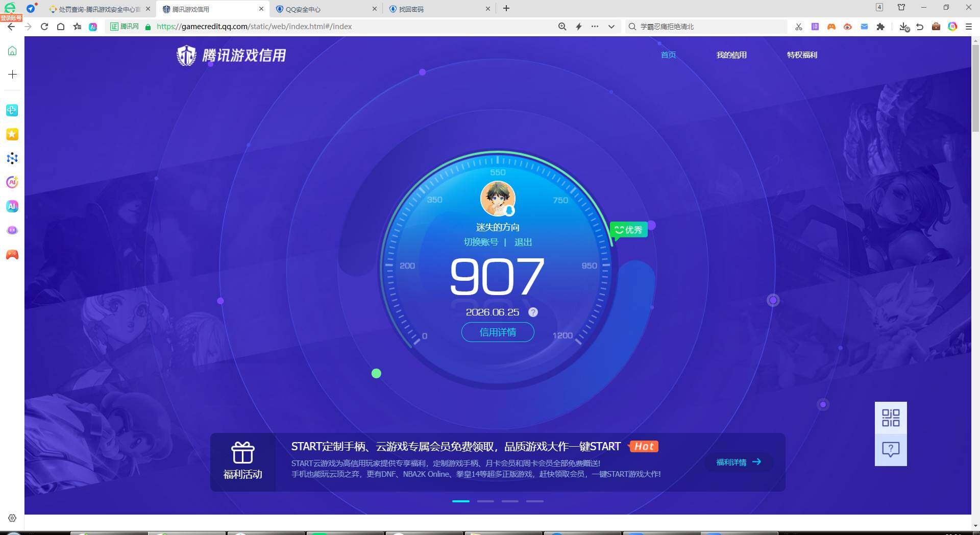Screen dimensions: 980x535
Task: Go back to the previous page
Action: tap(11, 27)
